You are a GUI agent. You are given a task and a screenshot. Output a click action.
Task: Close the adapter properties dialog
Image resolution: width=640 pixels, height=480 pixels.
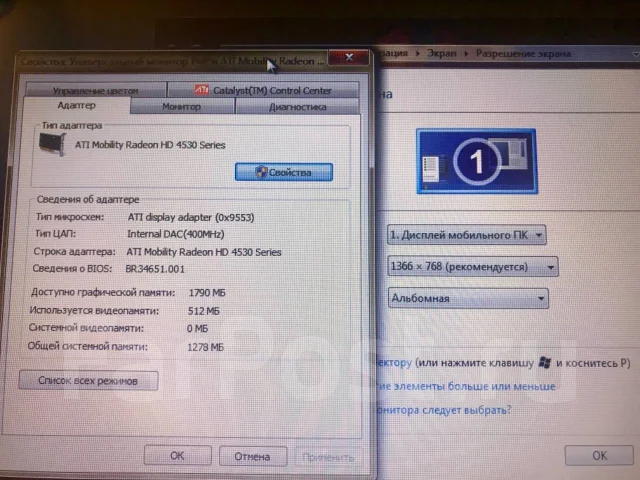tap(349, 57)
